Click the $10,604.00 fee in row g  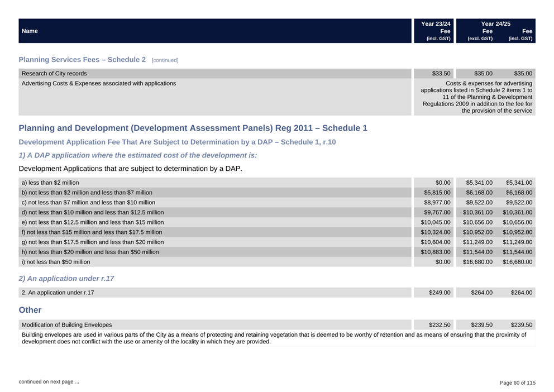(436, 242)
